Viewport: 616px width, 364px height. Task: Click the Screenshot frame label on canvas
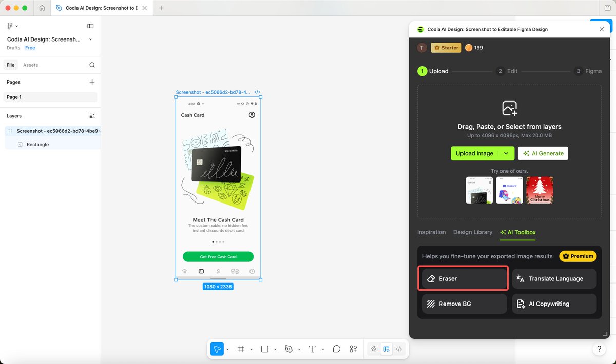pos(213,92)
